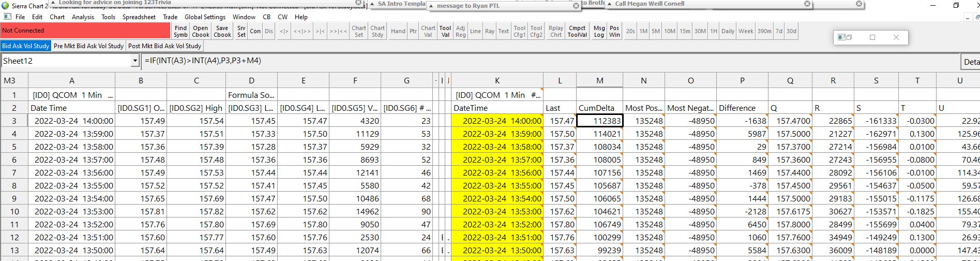
Task: Open the Msg Log window button
Action: point(599,31)
